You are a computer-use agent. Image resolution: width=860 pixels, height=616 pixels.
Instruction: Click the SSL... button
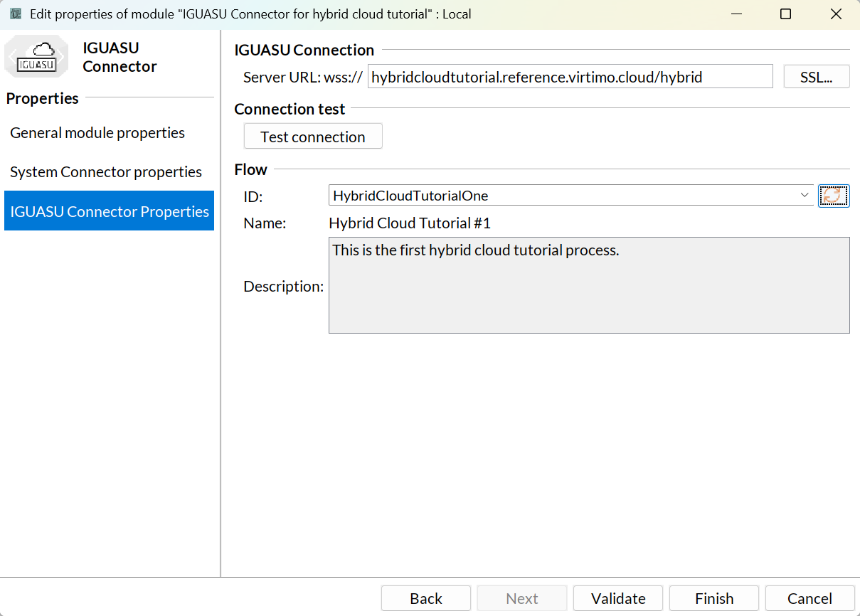click(817, 77)
